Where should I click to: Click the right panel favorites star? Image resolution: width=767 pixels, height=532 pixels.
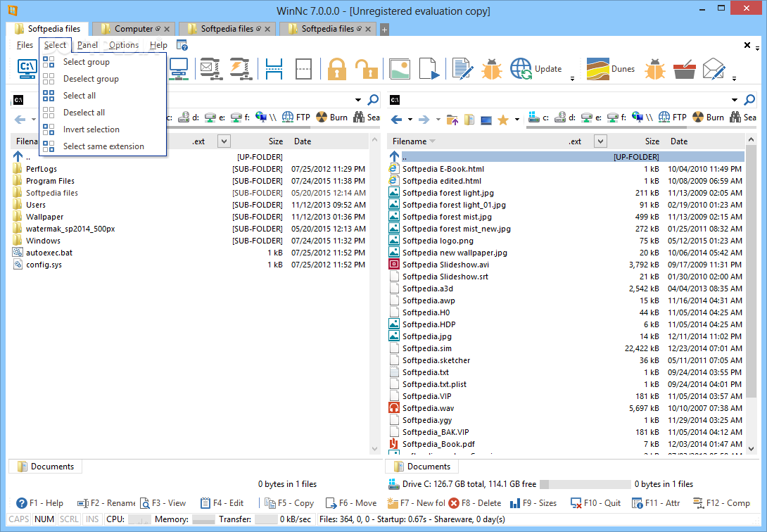[x=503, y=119]
